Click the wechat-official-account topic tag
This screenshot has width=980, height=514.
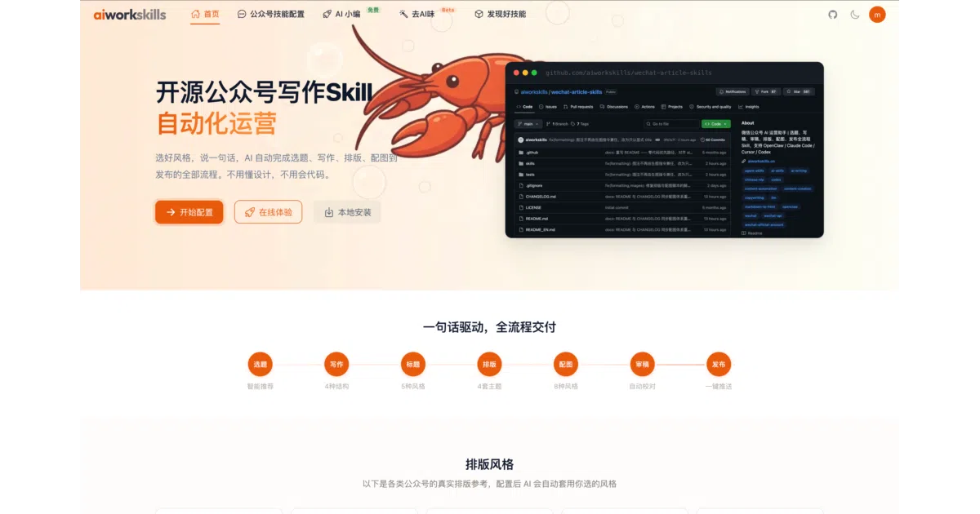pos(764,224)
